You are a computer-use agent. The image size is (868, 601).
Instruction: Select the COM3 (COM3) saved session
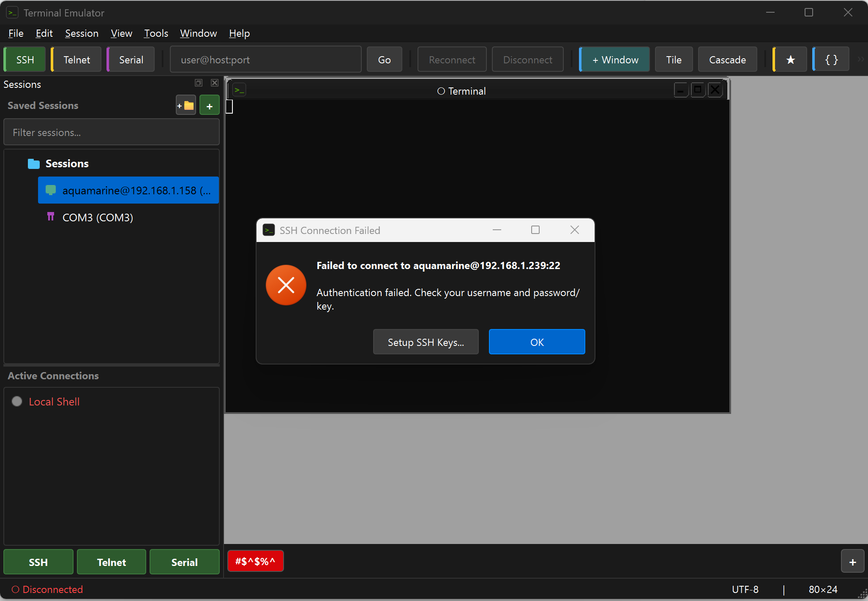tap(128, 217)
